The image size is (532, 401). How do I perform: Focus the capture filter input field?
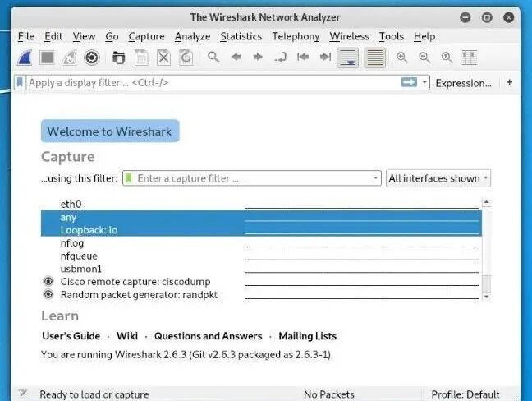click(253, 178)
